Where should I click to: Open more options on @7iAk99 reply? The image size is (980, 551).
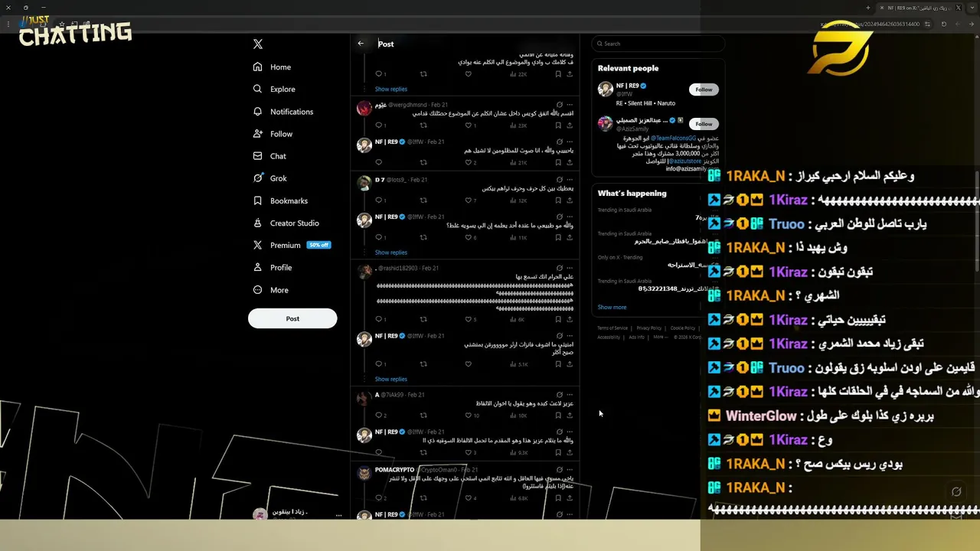point(570,395)
